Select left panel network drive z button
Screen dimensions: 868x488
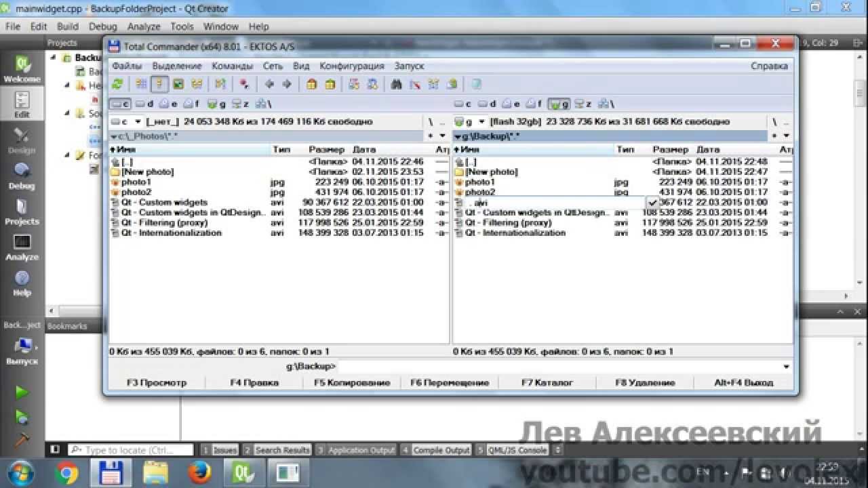[x=241, y=104]
